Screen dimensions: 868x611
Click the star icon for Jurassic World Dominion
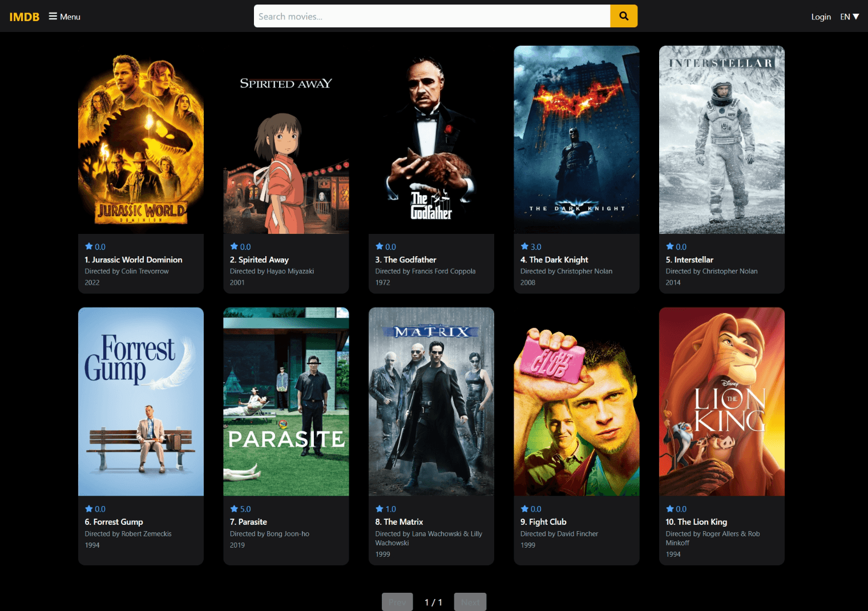pos(89,246)
